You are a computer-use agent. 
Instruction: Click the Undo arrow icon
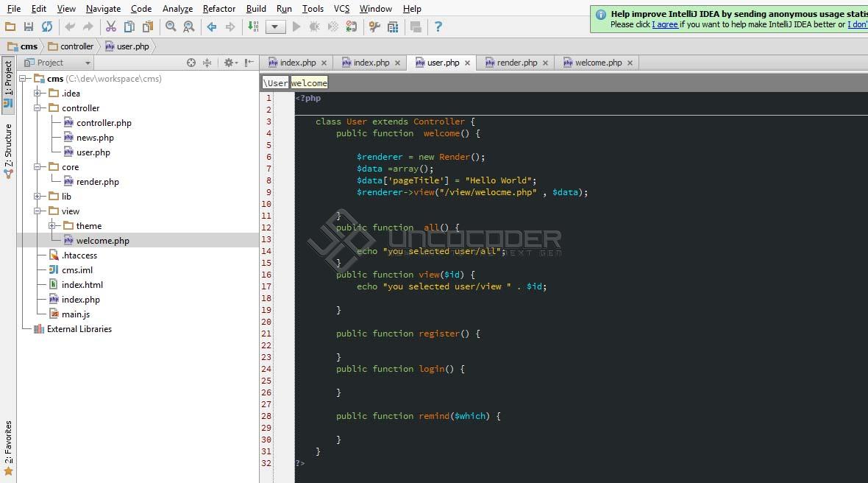(70, 27)
